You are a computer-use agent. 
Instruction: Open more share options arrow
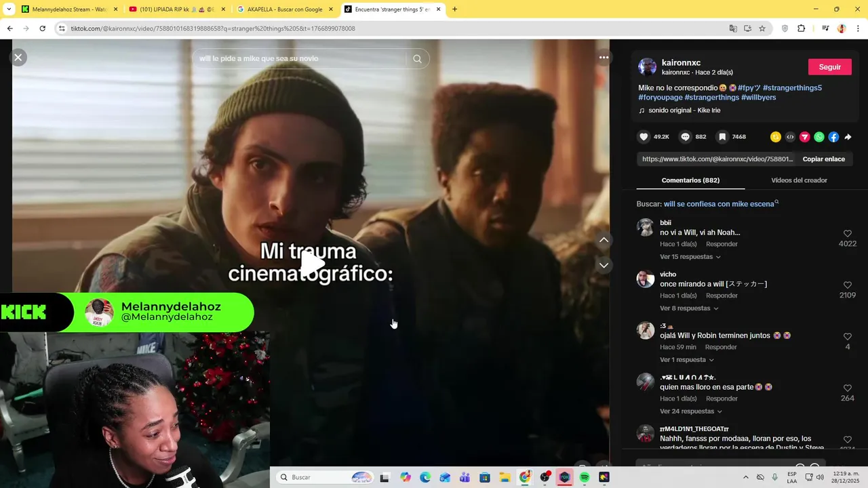click(848, 137)
